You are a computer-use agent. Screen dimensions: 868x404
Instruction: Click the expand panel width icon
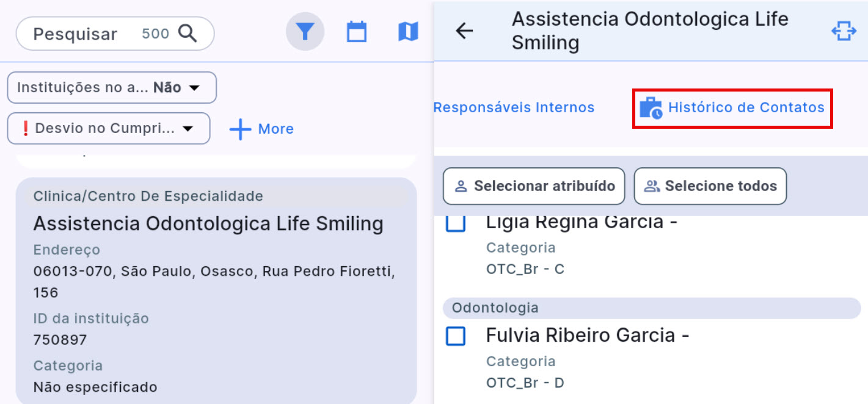click(x=844, y=31)
